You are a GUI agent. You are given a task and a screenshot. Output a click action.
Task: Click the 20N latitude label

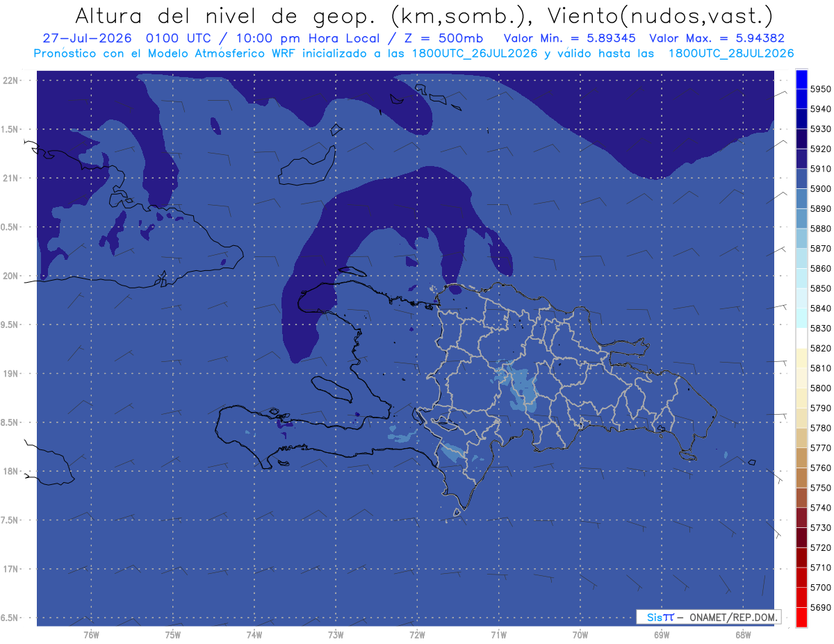tap(11, 276)
